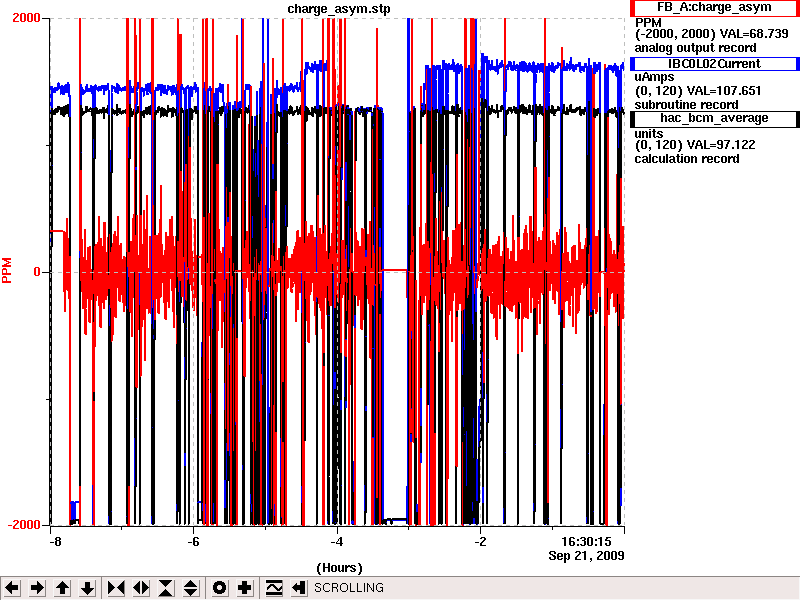
Task: Click the 'subroutine record' description
Action: pos(686,105)
